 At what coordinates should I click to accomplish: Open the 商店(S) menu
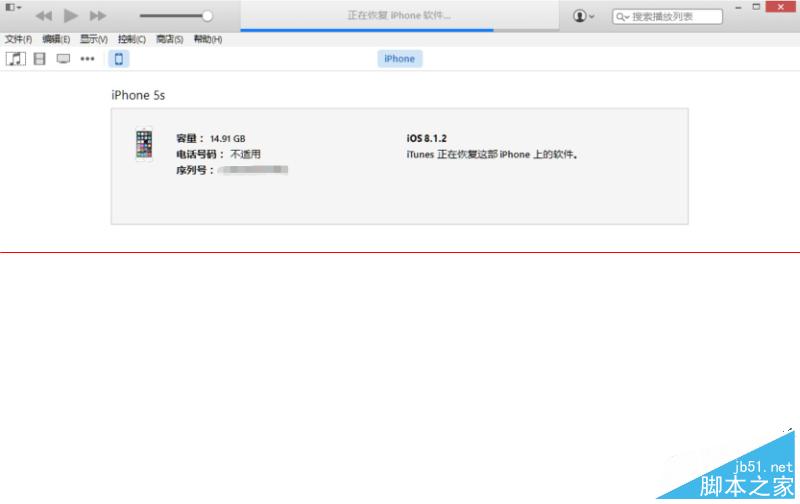(169, 39)
